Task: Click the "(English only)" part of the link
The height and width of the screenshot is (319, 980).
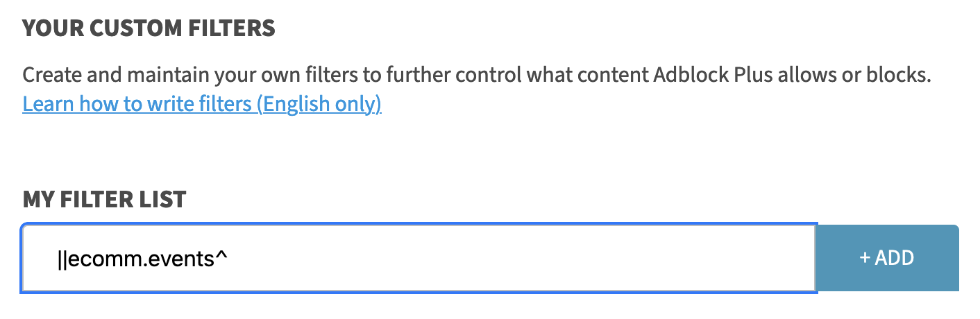Action: pyautogui.click(x=319, y=105)
